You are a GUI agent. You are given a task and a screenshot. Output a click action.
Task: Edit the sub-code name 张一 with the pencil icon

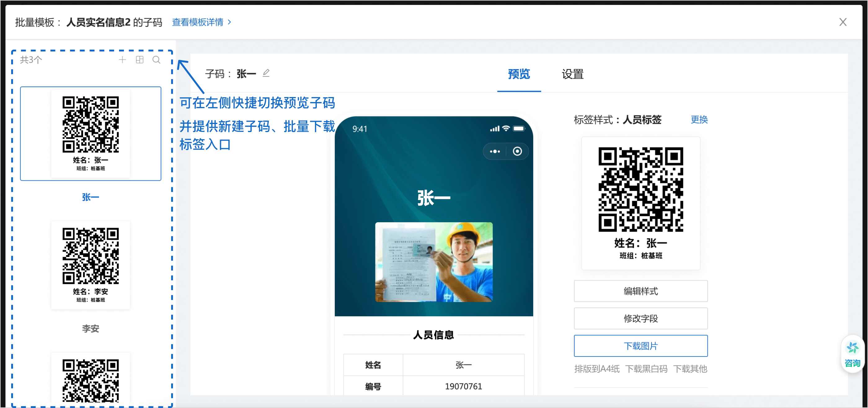pos(266,73)
